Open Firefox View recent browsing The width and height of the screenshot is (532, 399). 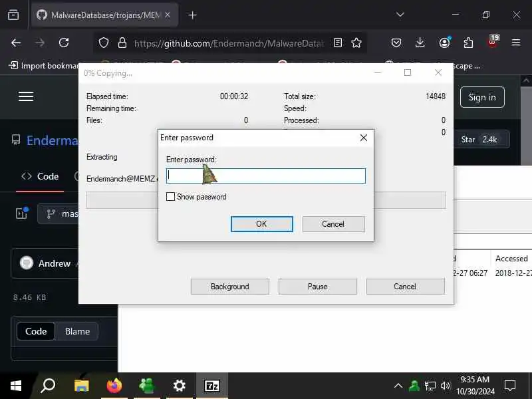tap(13, 15)
